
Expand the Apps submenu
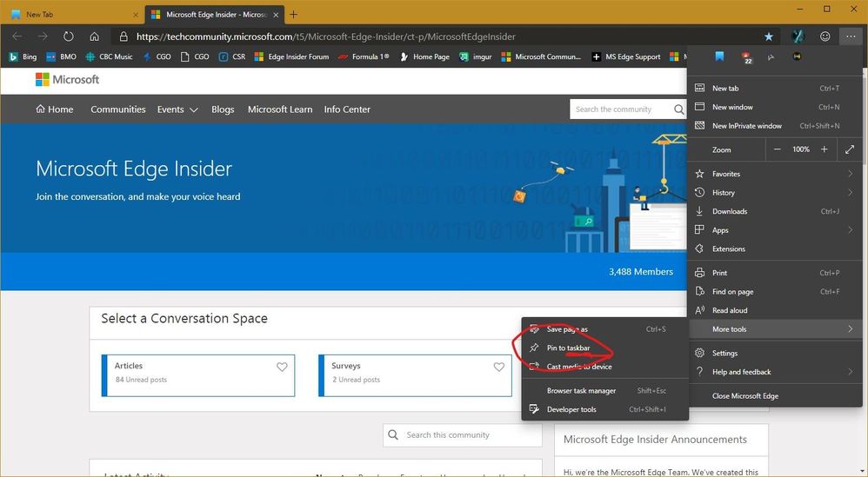(774, 230)
